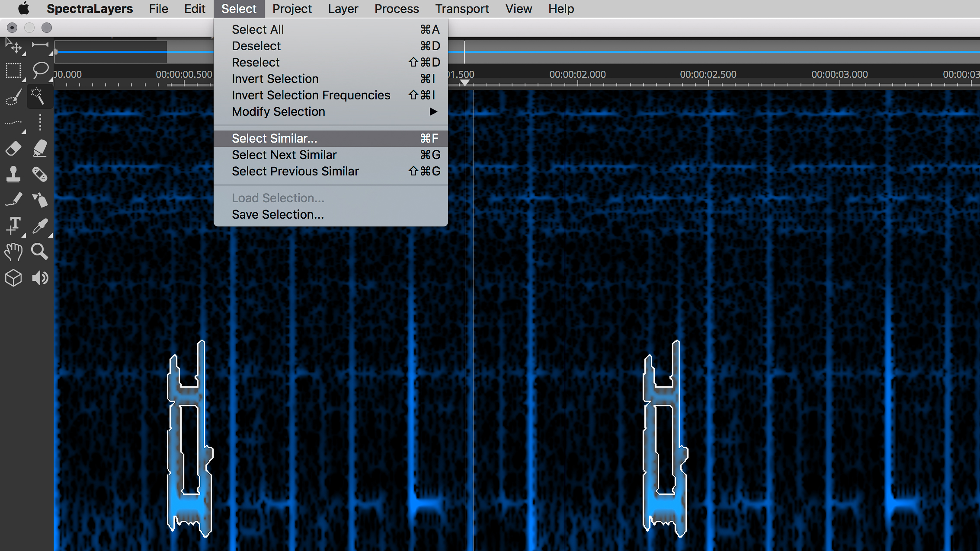Image resolution: width=980 pixels, height=551 pixels.
Task: Run Invert Selection Frequencies
Action: pyautogui.click(x=311, y=95)
